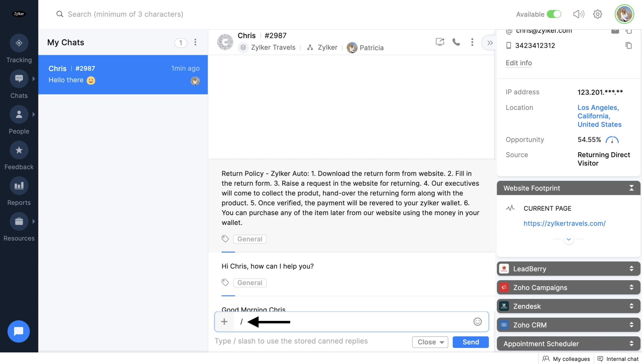Click the plus attachment icon in message box
Screen dimensions: 642x364
pos(224,322)
